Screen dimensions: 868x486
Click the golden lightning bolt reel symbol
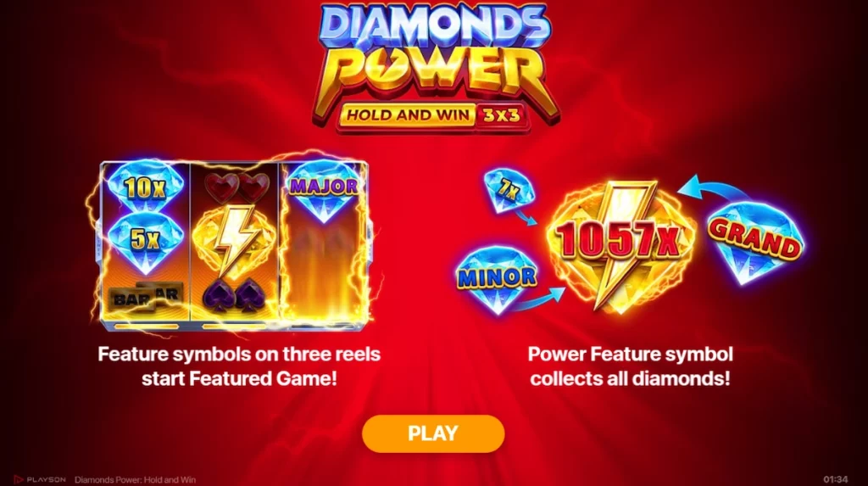click(235, 238)
